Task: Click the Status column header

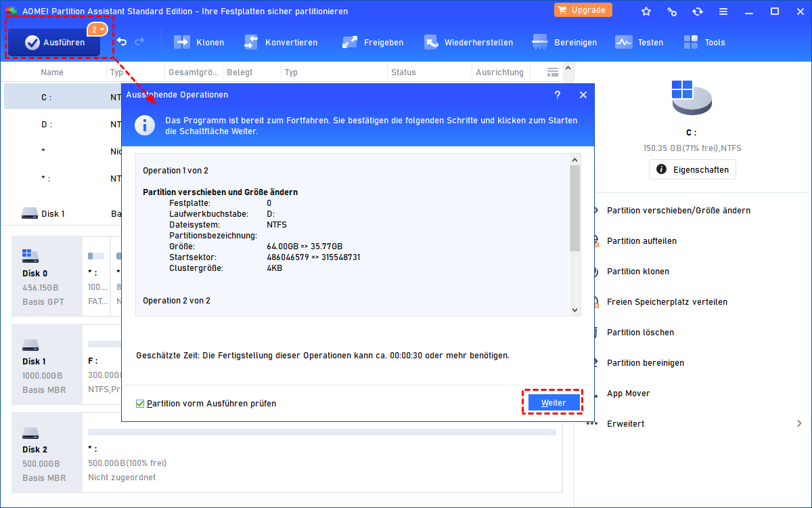Action: (x=403, y=72)
